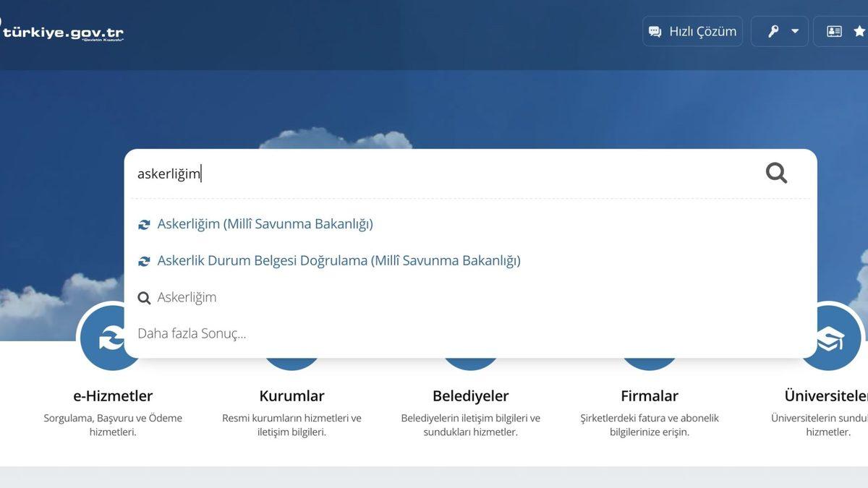Screen dimensions: 868x488
Task: Click the e-Hizmetler circular icon
Action: click(111, 337)
